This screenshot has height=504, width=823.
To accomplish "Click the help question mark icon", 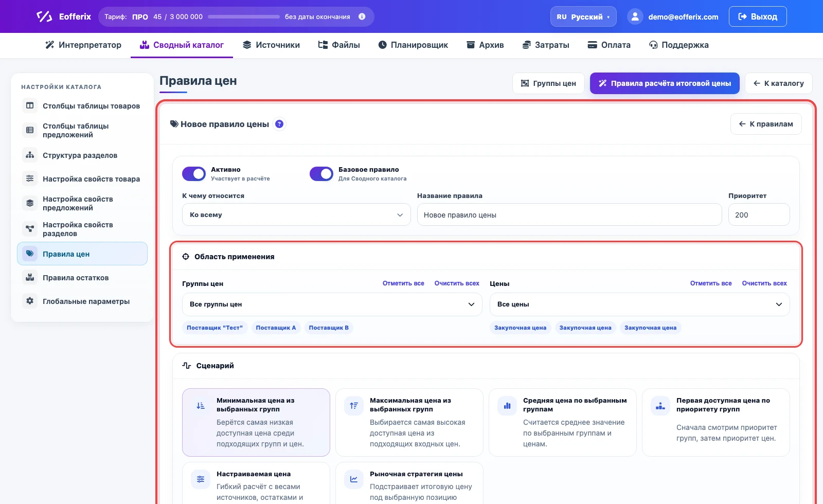I will tap(279, 124).
